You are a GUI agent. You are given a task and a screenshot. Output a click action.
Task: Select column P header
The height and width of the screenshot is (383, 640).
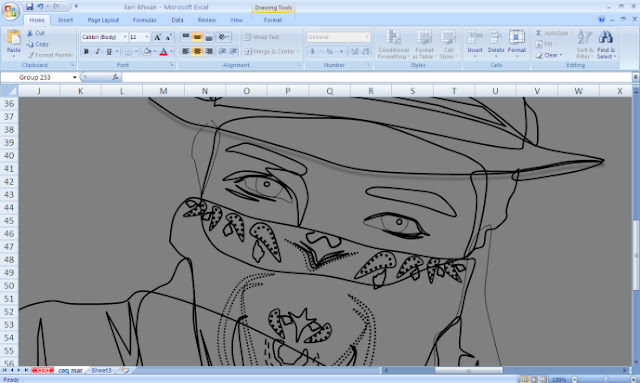click(288, 91)
